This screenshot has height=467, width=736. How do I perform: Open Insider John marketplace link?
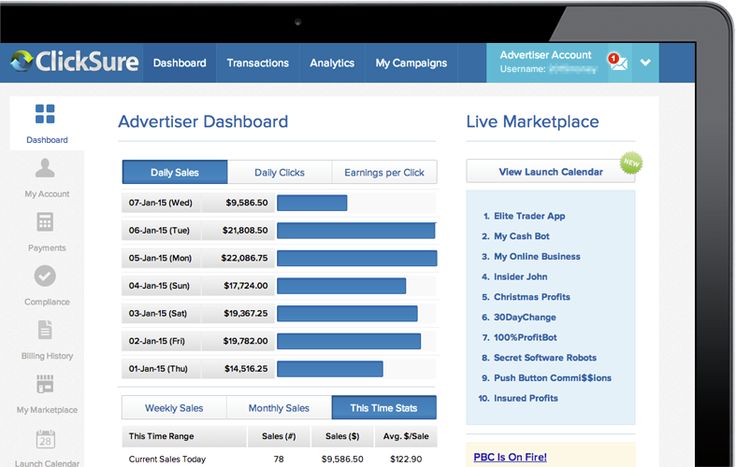521,276
